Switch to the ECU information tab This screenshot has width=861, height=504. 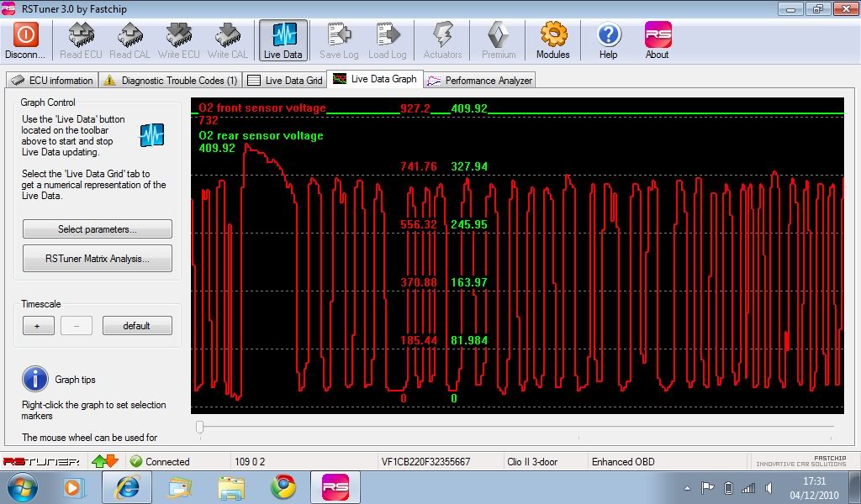(x=52, y=81)
